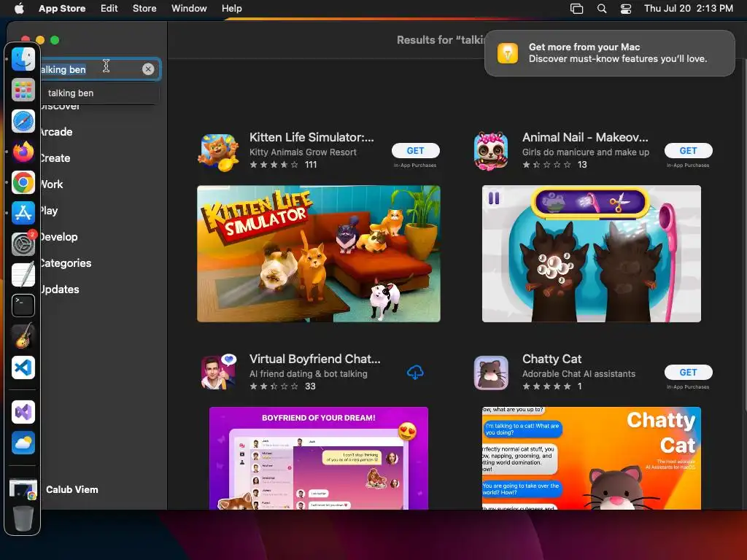Open Google Chrome dock icon
The height and width of the screenshot is (560, 747).
[x=23, y=182]
